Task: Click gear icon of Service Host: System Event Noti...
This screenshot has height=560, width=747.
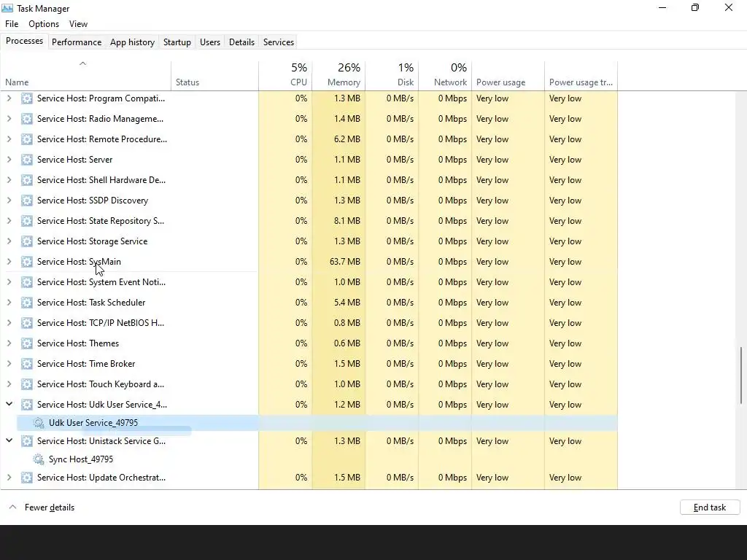Action: click(27, 282)
